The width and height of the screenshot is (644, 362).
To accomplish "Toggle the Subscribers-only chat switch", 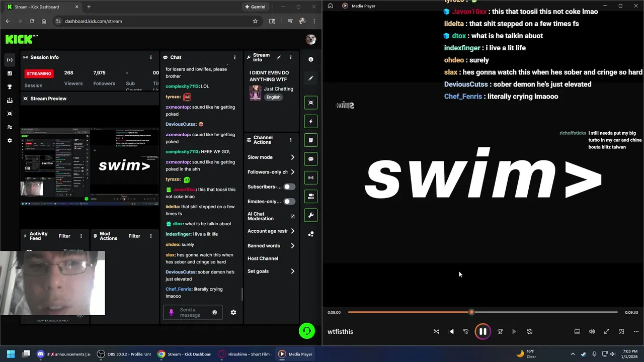I will pyautogui.click(x=289, y=187).
